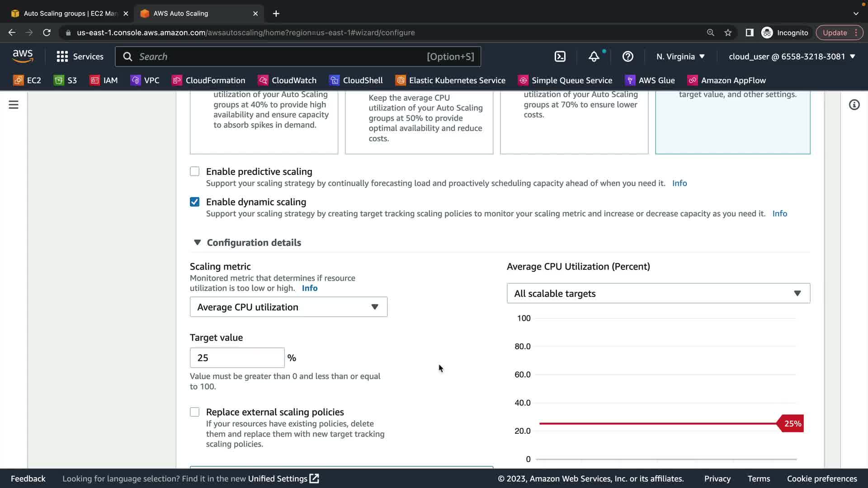
Task: Click the help question mark icon
Action: pyautogui.click(x=627, y=56)
